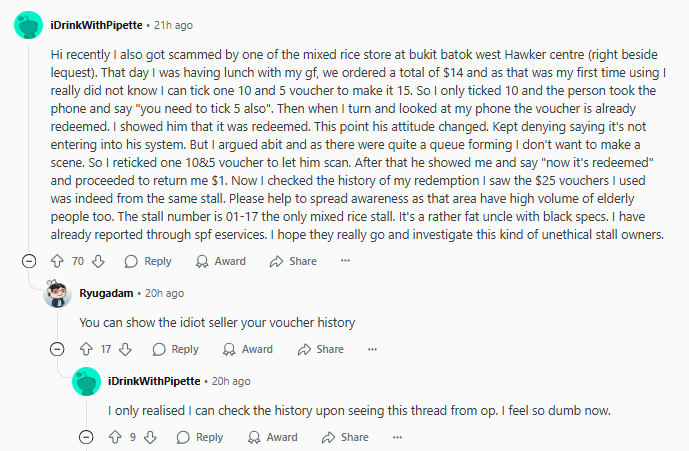
Task: Downvote the 9-point iDrinkWithPipette reply
Action: tap(151, 437)
